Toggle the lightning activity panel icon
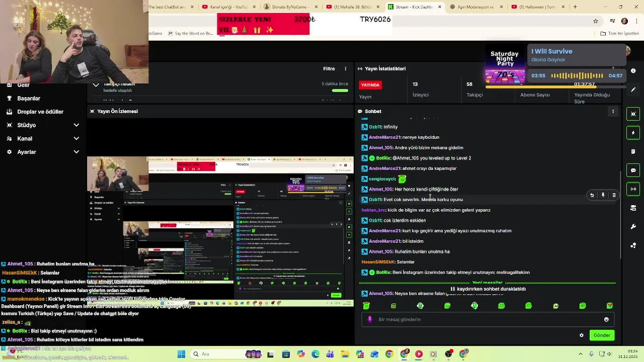 click(633, 133)
